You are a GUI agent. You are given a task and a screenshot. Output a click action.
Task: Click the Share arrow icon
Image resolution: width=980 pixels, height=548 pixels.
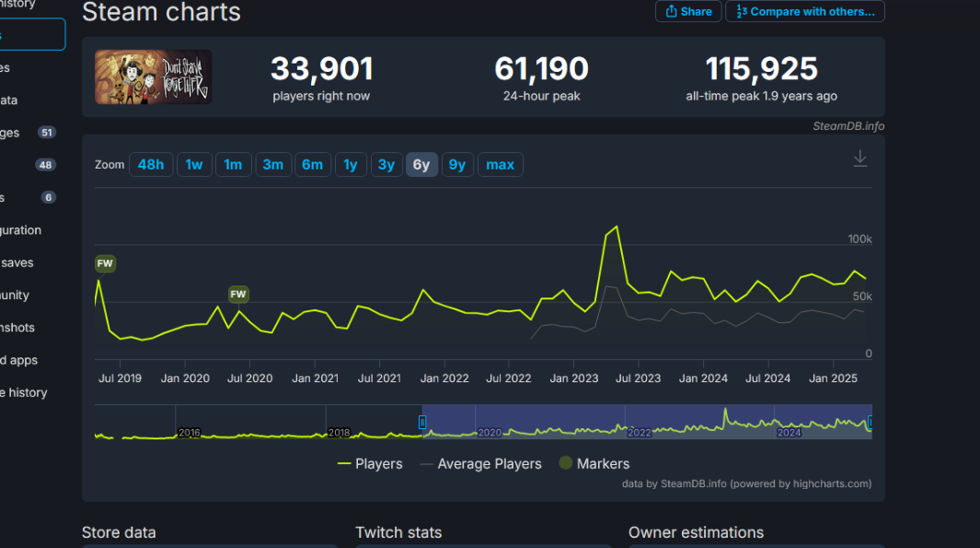[x=671, y=11]
